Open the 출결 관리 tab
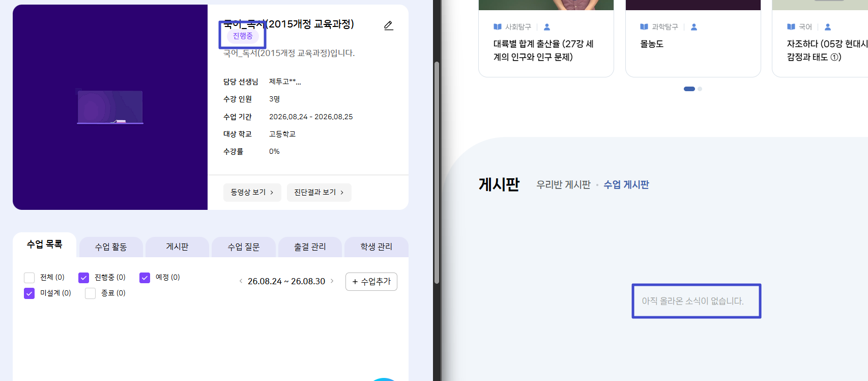Image resolution: width=868 pixels, height=381 pixels. point(310,247)
